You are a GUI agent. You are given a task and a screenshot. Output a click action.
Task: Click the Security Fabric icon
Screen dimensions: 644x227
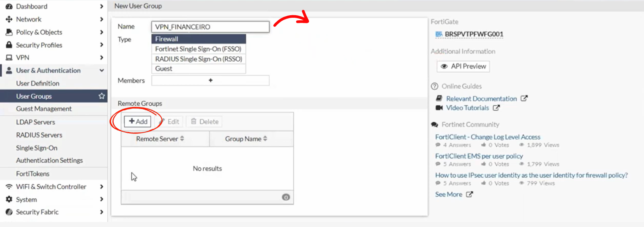pos(9,212)
